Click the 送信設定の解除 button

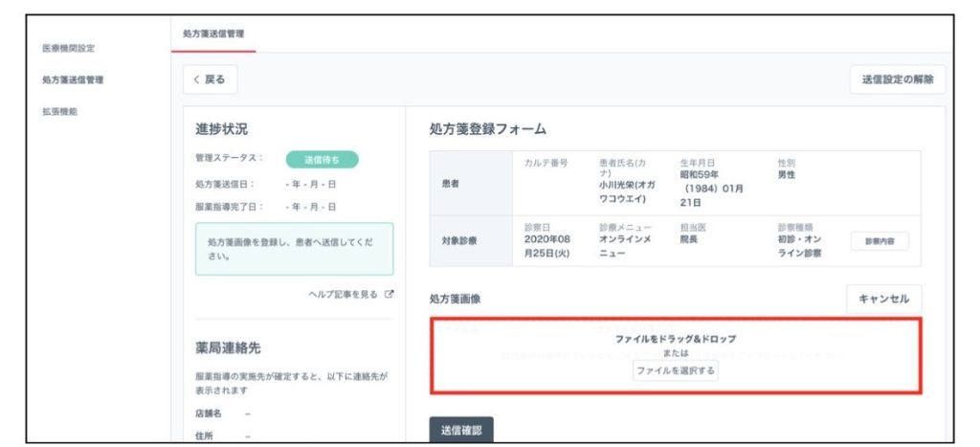point(897,79)
